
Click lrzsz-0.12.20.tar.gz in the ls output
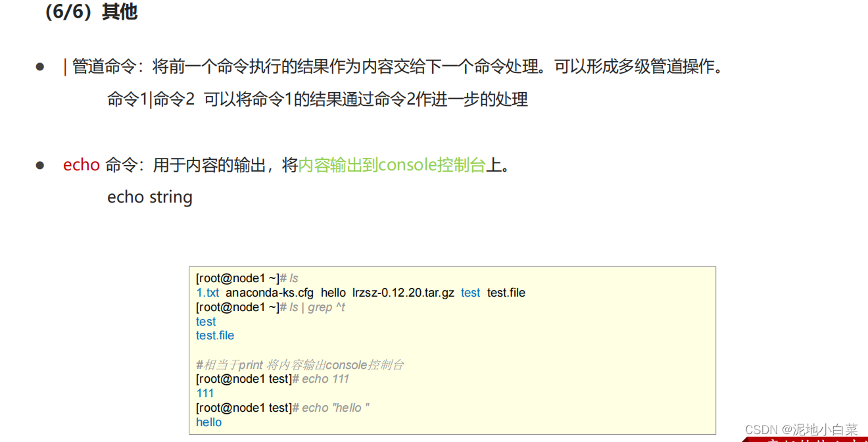403,293
